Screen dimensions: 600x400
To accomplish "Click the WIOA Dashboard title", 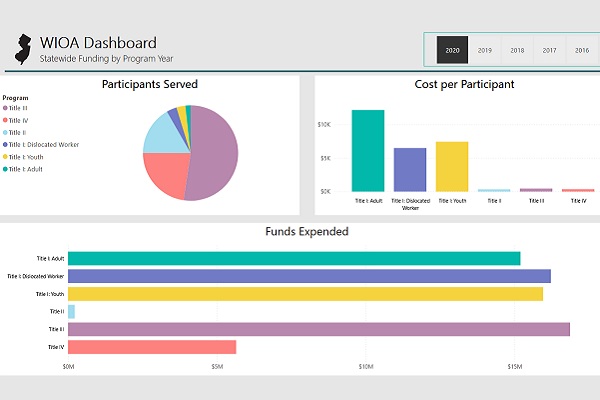I will 98,42.
